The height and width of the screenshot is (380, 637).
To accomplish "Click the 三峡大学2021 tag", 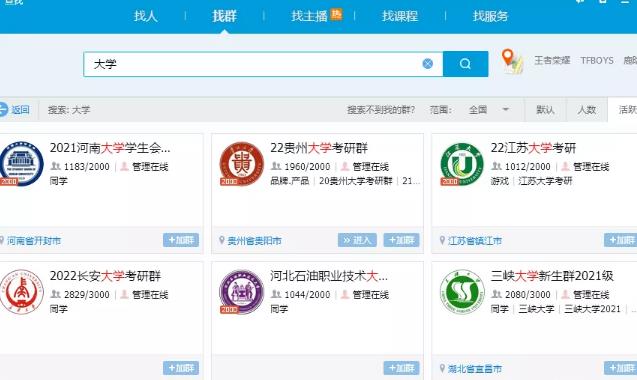I will 592,309.
